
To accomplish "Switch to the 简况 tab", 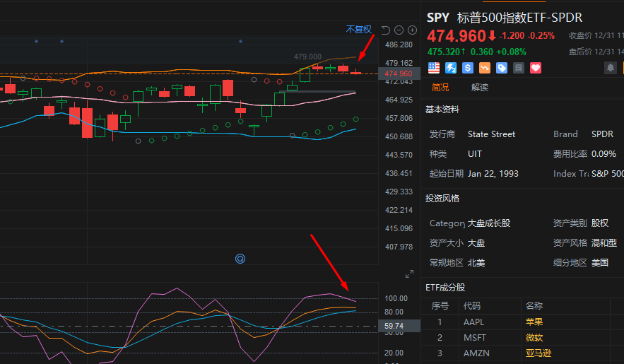I will click(x=440, y=88).
